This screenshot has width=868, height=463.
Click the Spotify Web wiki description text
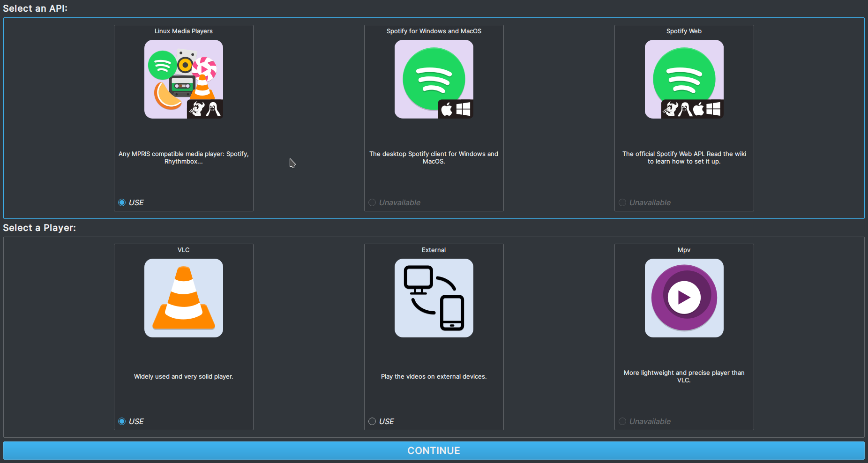[684, 157]
